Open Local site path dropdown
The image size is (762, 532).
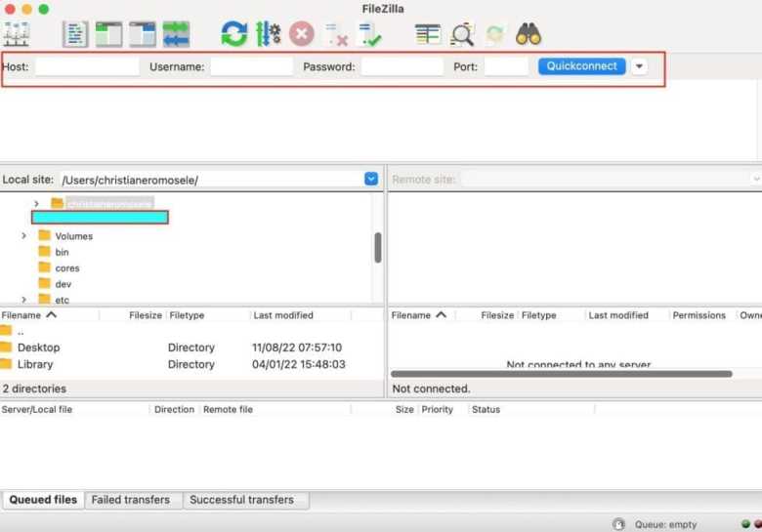coord(371,179)
